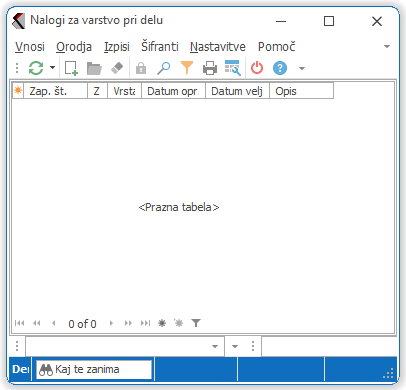This screenshot has width=406, height=390.
Task: Click the 0 of 0 record counter
Action: [82, 324]
